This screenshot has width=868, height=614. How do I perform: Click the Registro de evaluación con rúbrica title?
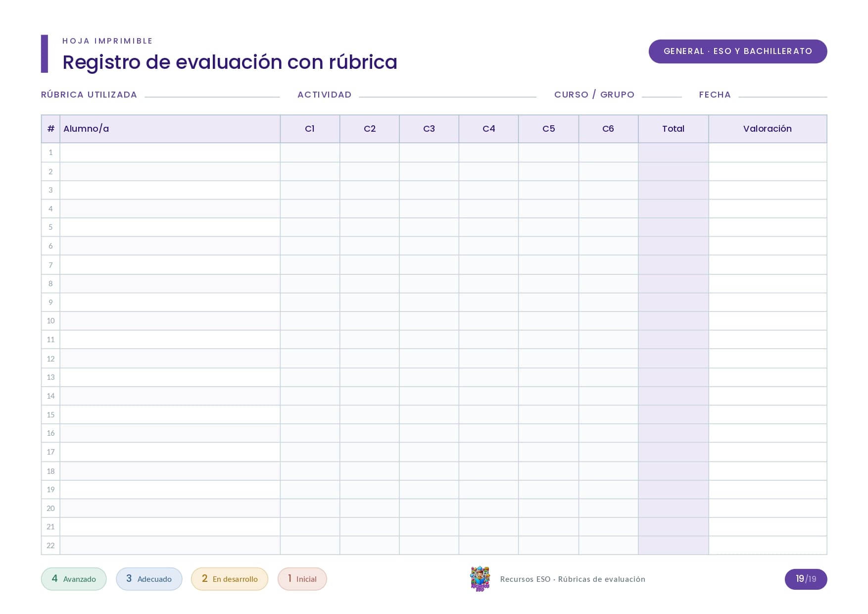point(230,62)
